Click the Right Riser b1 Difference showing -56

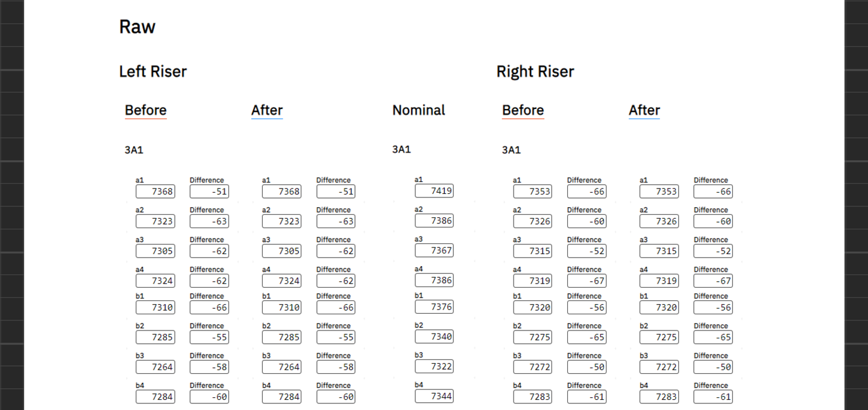(587, 307)
